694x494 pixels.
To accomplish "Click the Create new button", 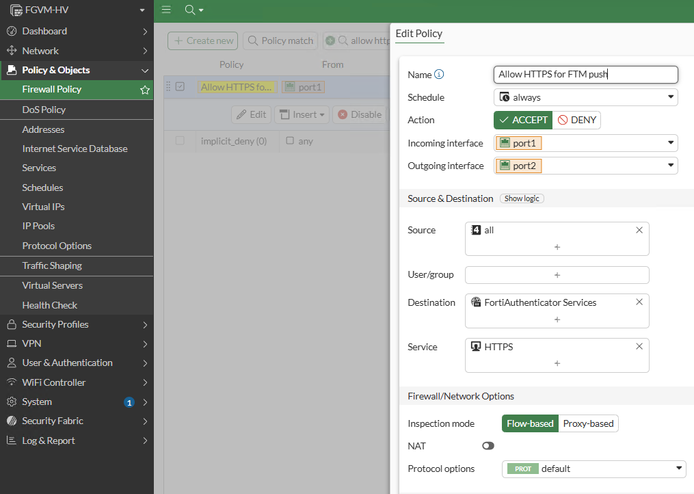I will [203, 41].
